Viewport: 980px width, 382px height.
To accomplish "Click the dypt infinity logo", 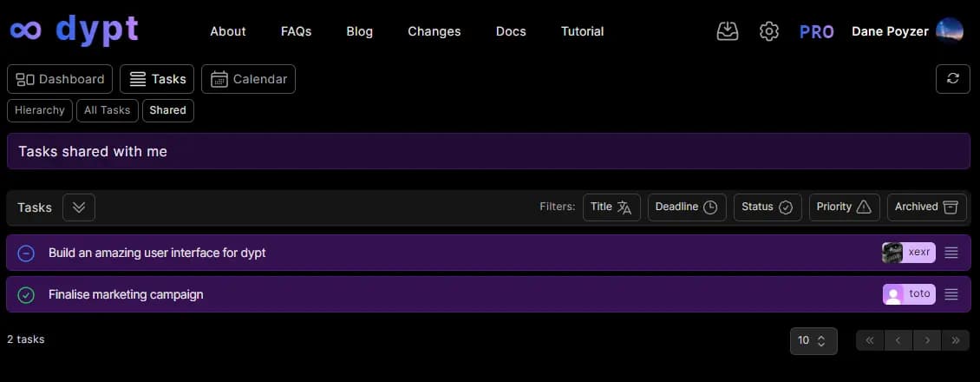I will [x=26, y=30].
